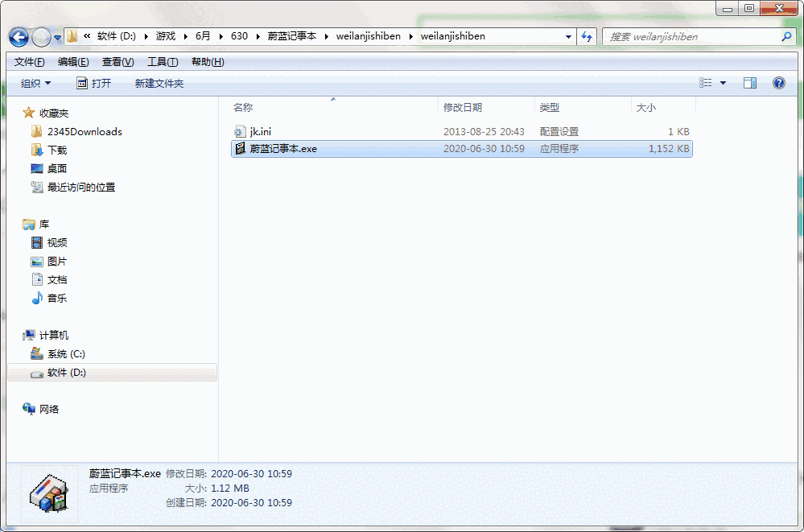Click the 打开 toolbar button
This screenshot has height=532, width=804.
coord(95,82)
